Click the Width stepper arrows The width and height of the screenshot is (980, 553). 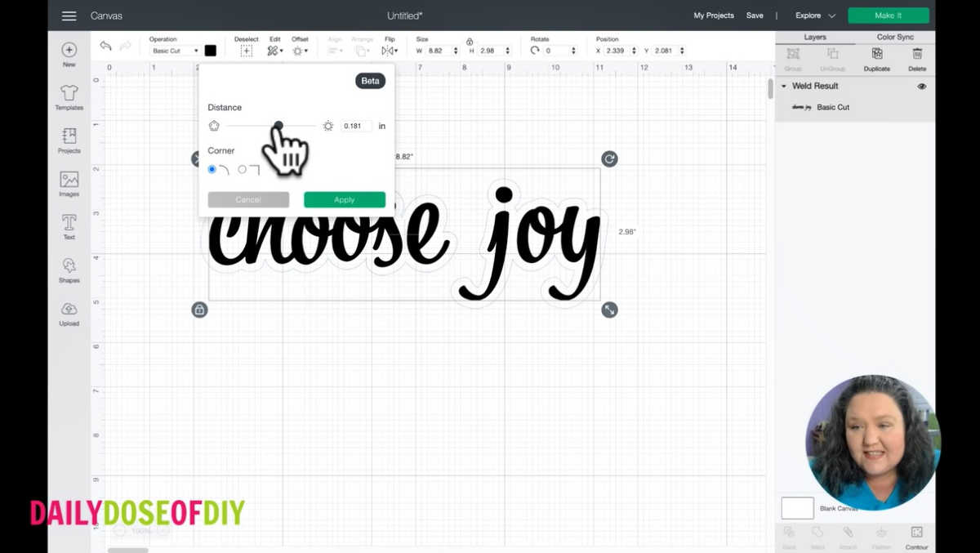(457, 51)
